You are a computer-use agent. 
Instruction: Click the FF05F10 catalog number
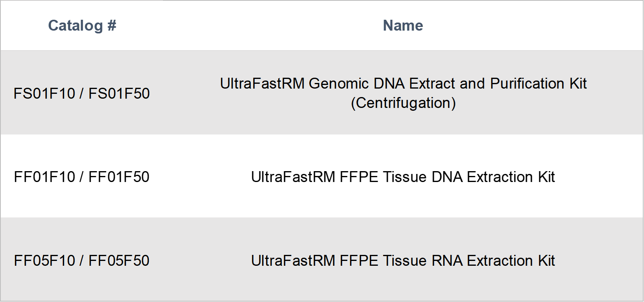(x=44, y=261)
